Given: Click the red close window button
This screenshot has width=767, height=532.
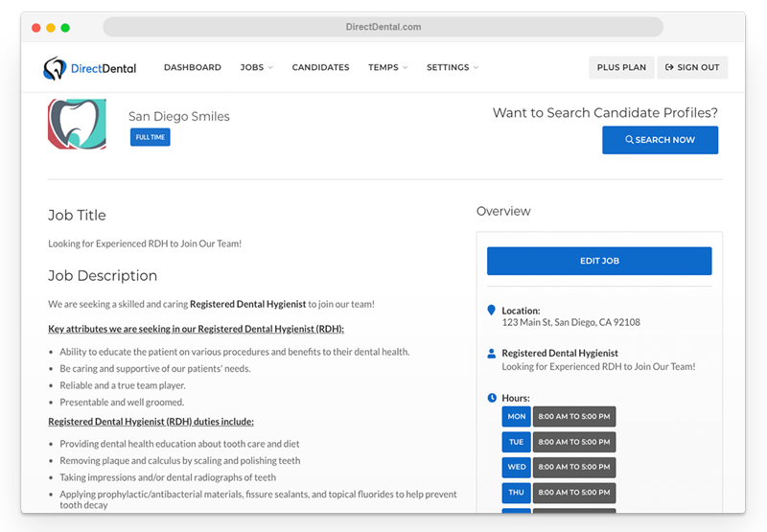Looking at the screenshot, I should (36, 28).
